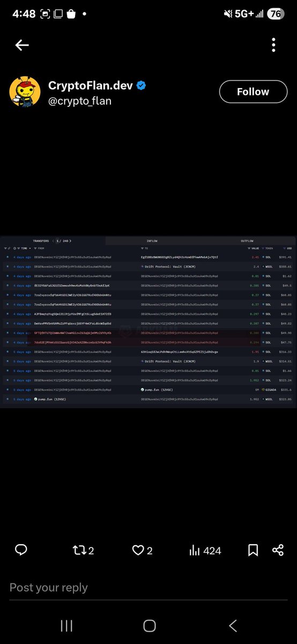Tap the blue verified badge beside CryptoFlan.dev
297x644 pixels.
142,86
